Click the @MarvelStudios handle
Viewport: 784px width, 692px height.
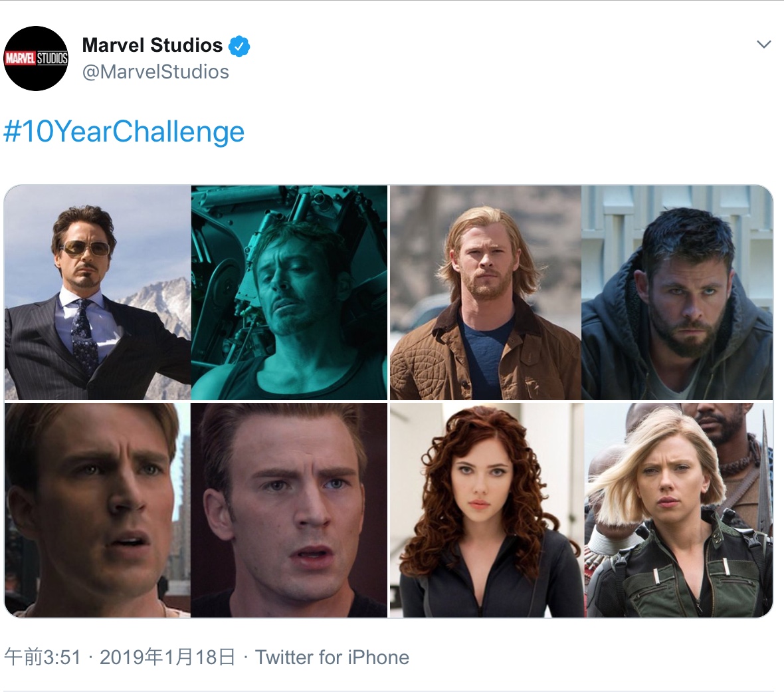pos(155,72)
